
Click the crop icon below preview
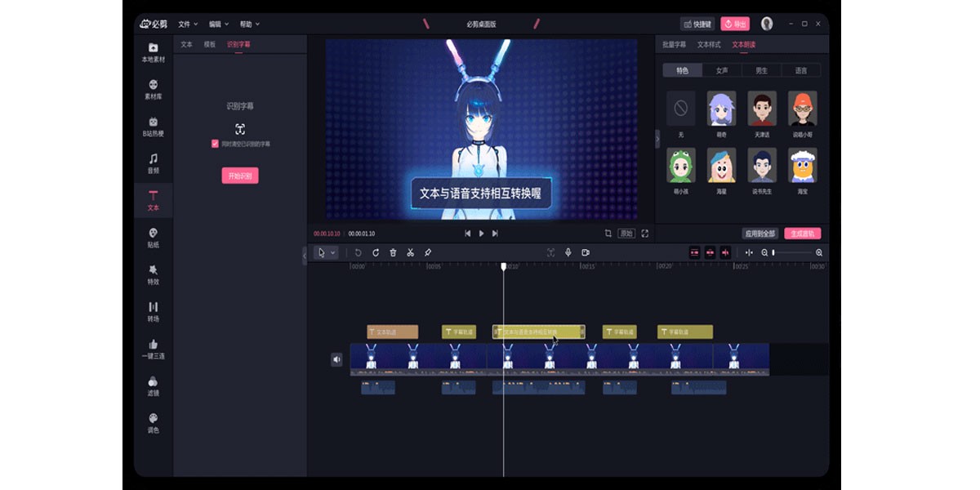click(608, 234)
